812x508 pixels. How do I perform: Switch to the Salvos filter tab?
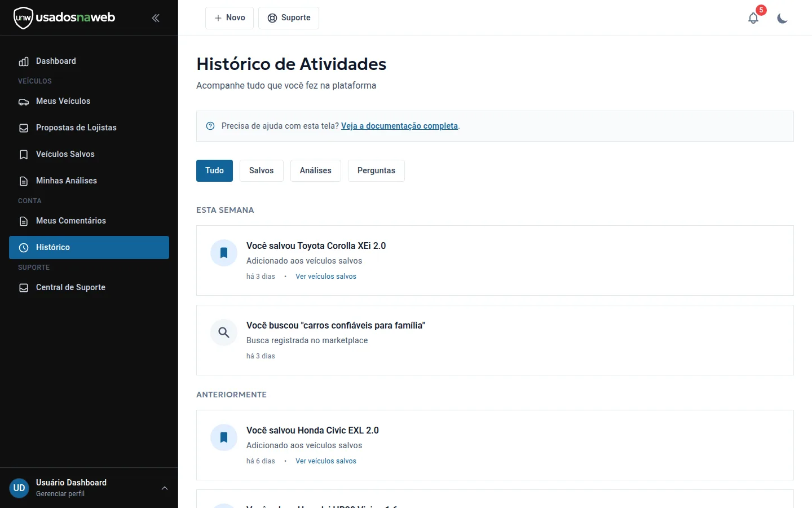pos(262,170)
